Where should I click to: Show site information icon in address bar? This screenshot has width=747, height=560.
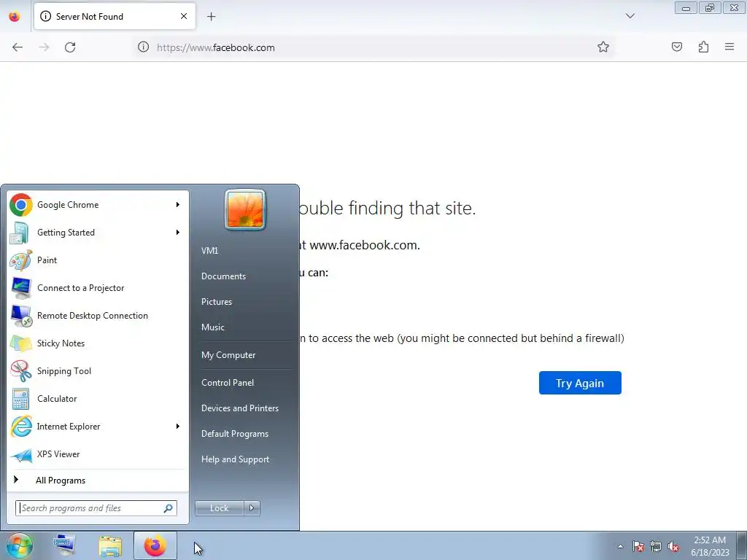point(144,47)
